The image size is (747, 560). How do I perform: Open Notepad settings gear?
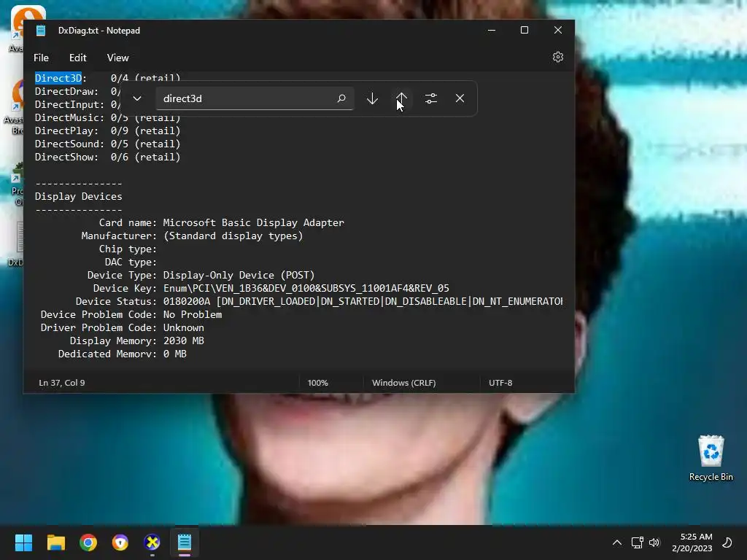click(557, 57)
